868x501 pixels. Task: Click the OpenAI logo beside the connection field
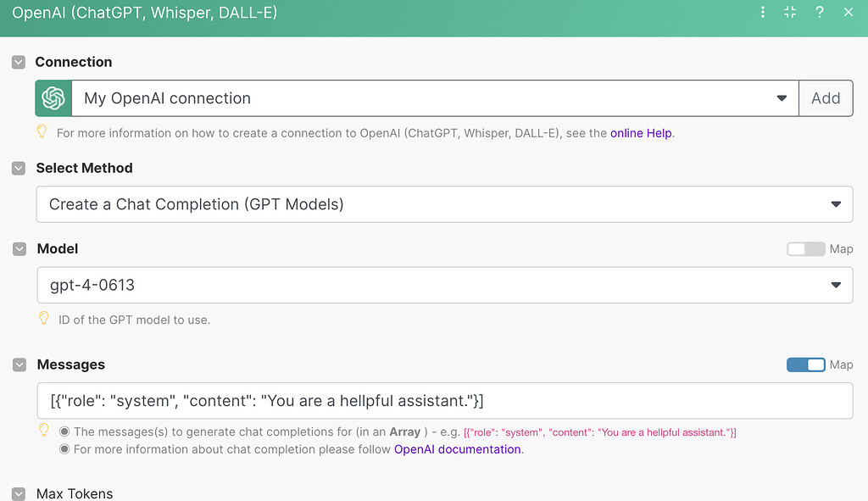(53, 98)
